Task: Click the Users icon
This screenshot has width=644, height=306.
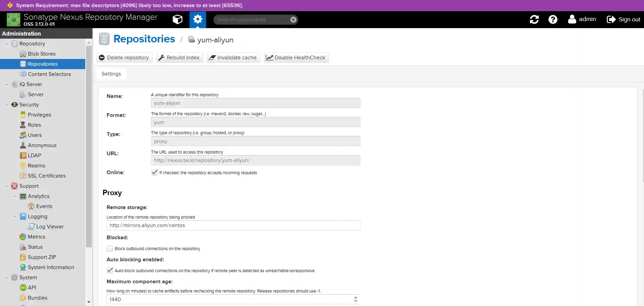Action: (x=23, y=135)
